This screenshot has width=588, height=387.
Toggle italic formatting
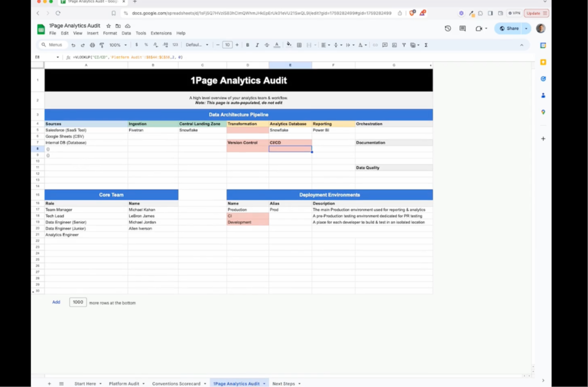click(x=257, y=45)
